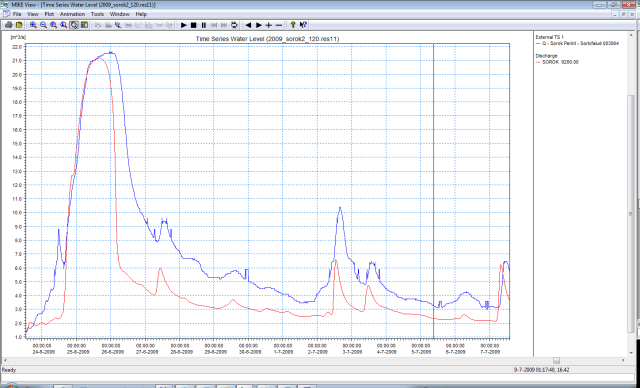
Task: Open the Tools menu
Action: coord(98,14)
